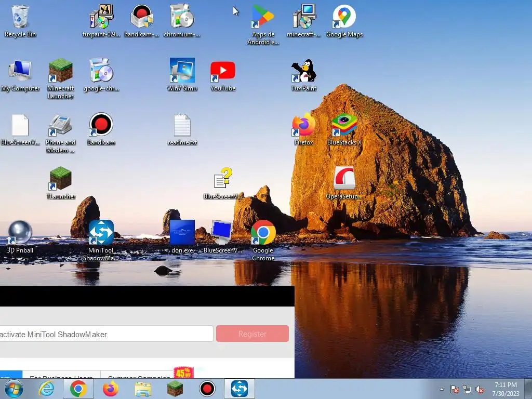
Task: Switch to Chrome in the taskbar
Action: click(x=78, y=389)
